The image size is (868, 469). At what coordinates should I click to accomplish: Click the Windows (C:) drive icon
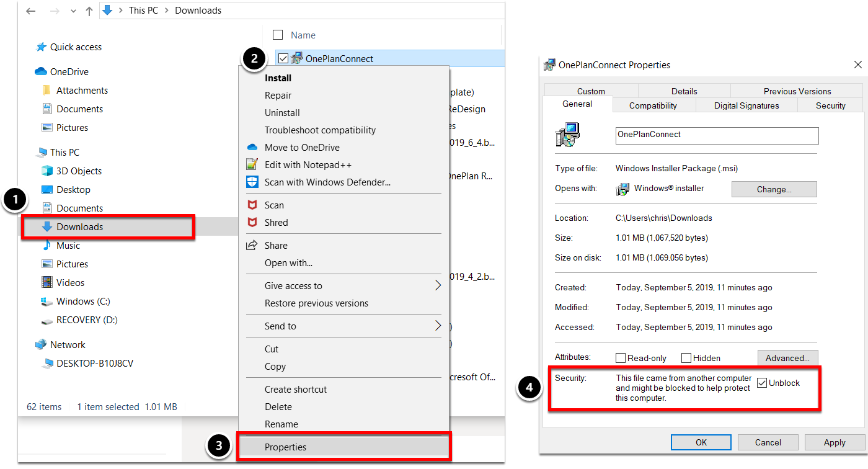pyautogui.click(x=46, y=301)
